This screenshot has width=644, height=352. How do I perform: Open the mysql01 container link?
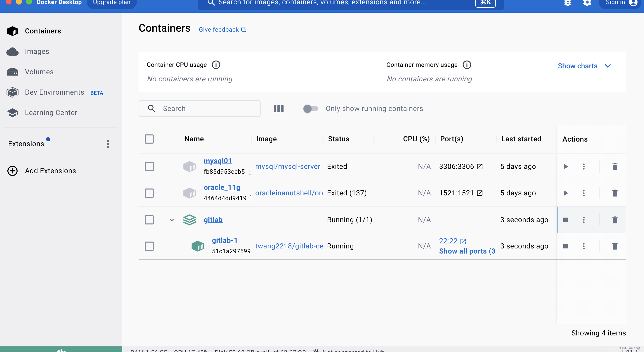tap(218, 161)
